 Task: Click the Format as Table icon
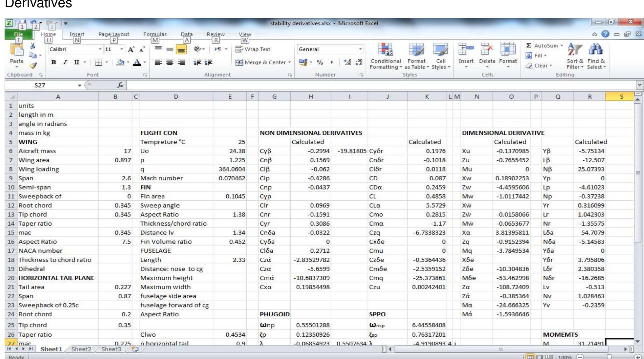(x=416, y=50)
